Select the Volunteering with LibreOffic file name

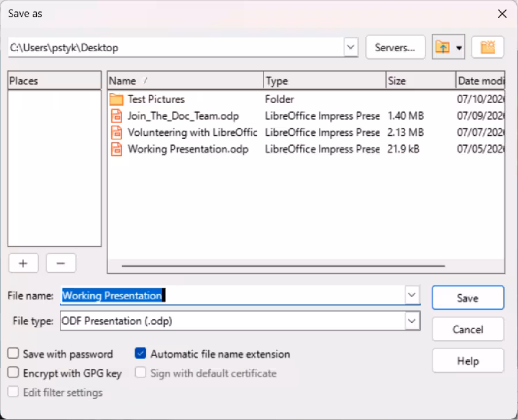click(x=193, y=132)
